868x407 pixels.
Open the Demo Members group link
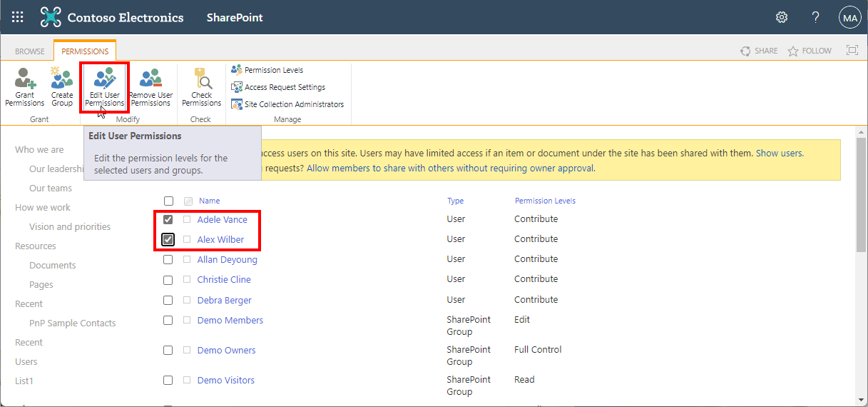230,321
